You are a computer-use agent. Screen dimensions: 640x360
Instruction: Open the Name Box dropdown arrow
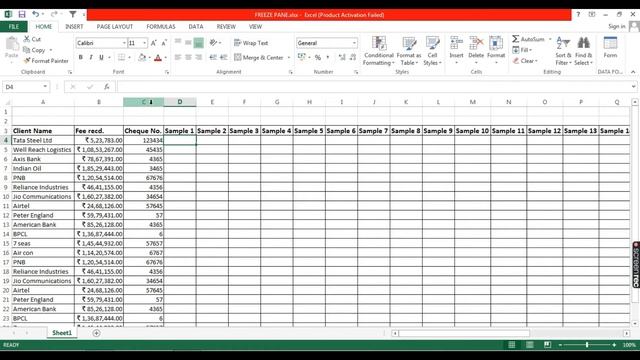pyautogui.click(x=45, y=87)
